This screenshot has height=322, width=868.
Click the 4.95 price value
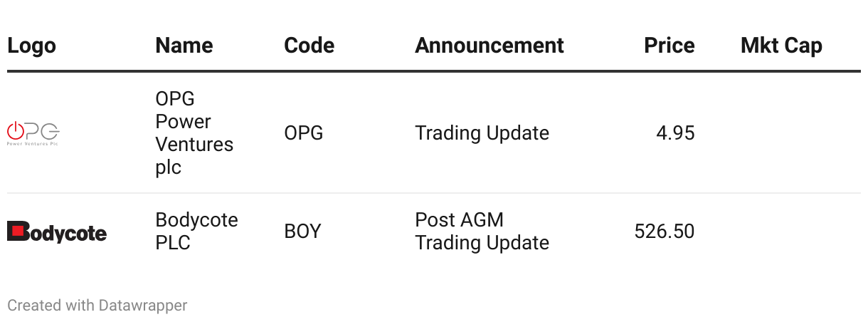pos(675,133)
